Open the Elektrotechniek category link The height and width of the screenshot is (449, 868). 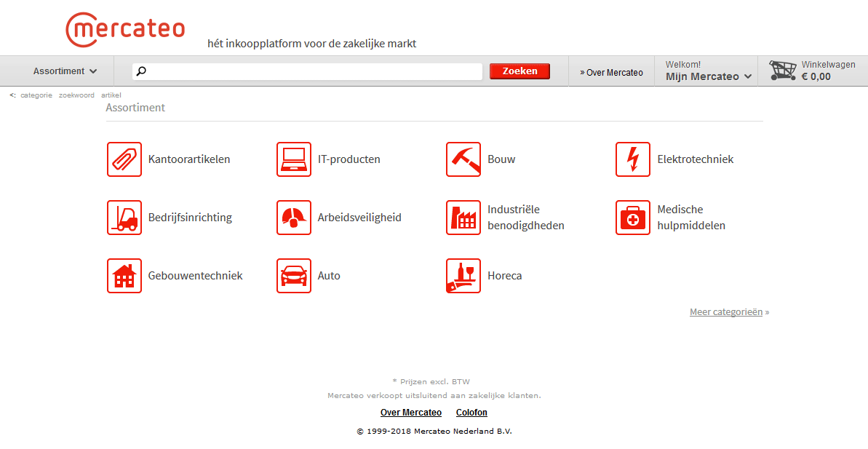(696, 159)
